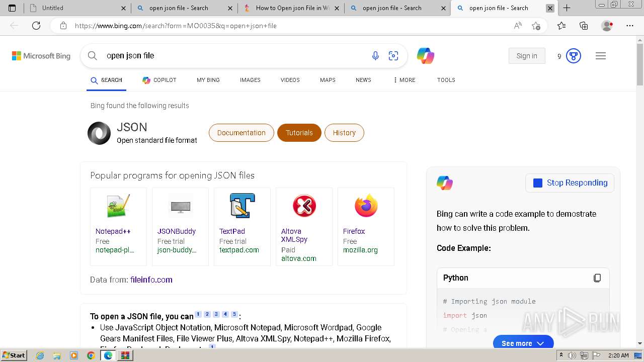Click the Start button
Image resolution: width=644 pixels, height=362 pixels.
14,355
